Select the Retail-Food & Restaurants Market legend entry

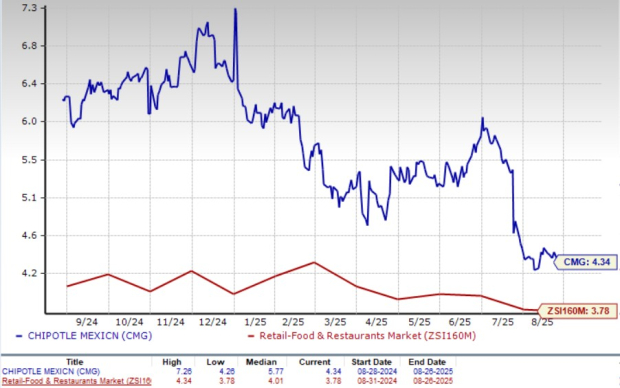(x=362, y=336)
